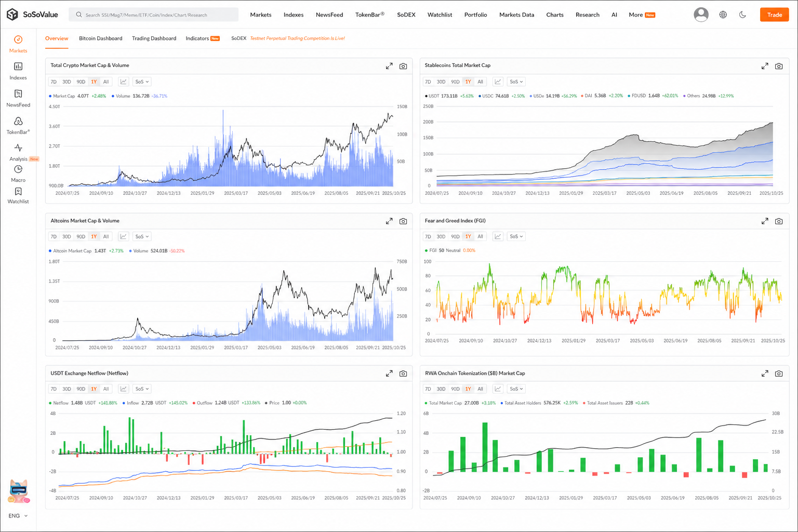Open Charts in the top navigation

(555, 15)
